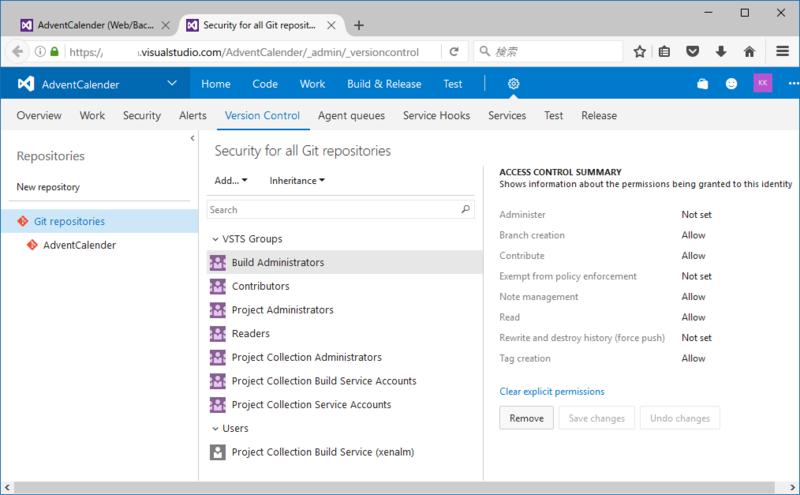Open the Add... dropdown
Screen dimensions: 800x495
[231, 180]
